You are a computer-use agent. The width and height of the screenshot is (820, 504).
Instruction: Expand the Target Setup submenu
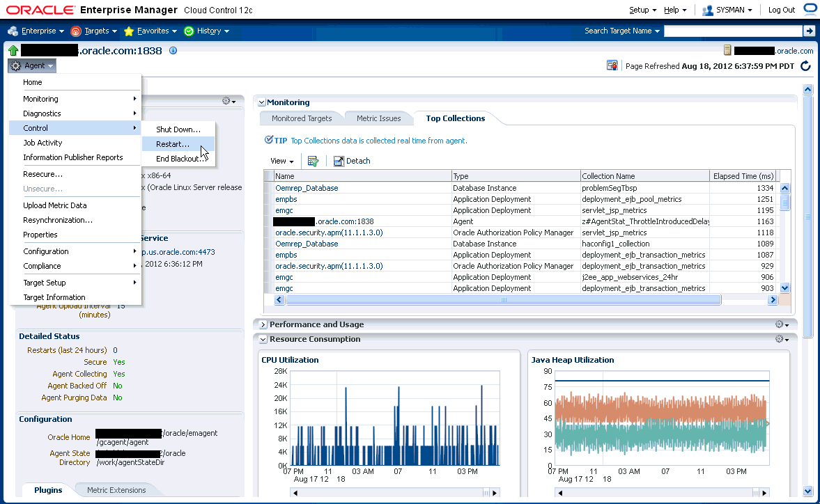[75, 283]
